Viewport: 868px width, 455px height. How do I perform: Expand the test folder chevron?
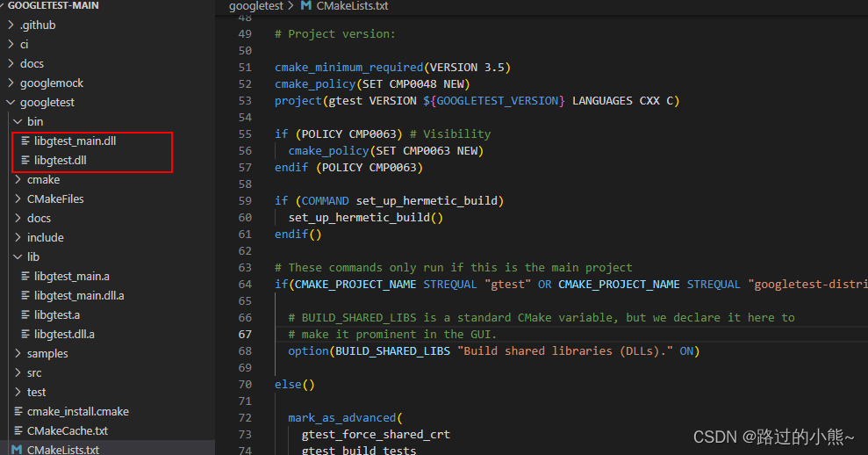[18, 392]
